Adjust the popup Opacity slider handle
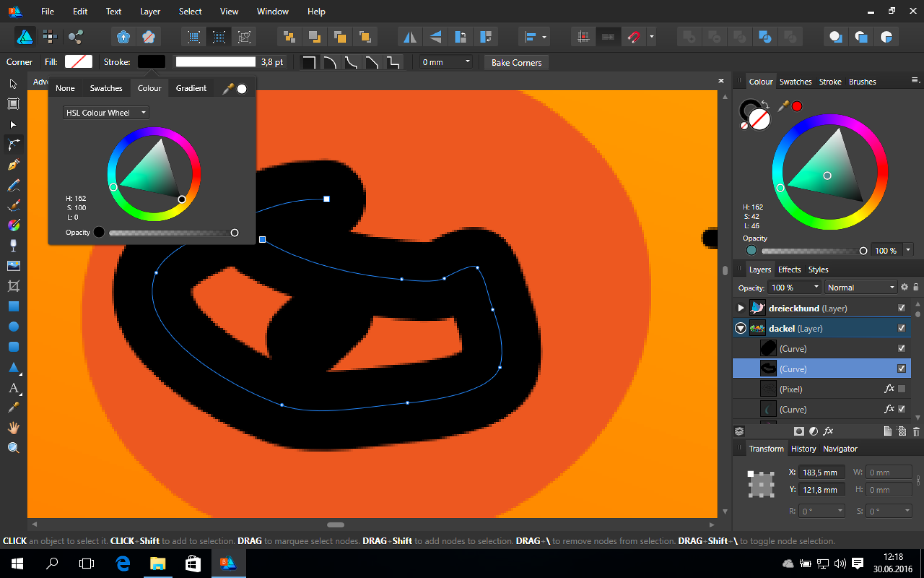This screenshot has width=924, height=578. tap(235, 233)
